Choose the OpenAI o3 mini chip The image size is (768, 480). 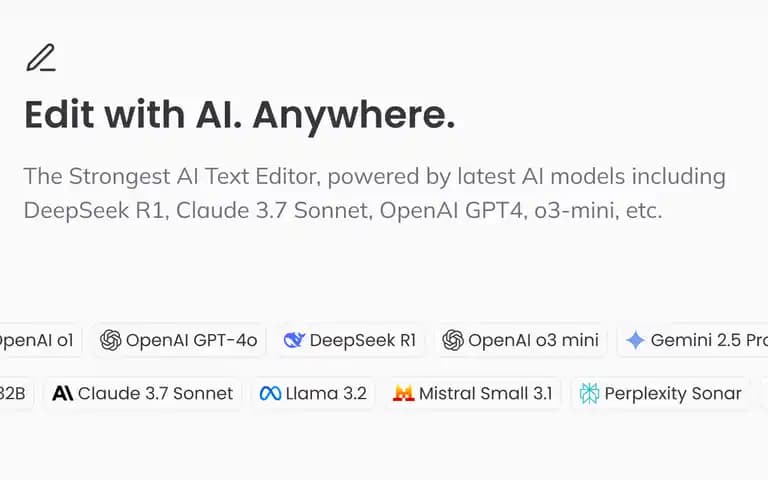521,340
